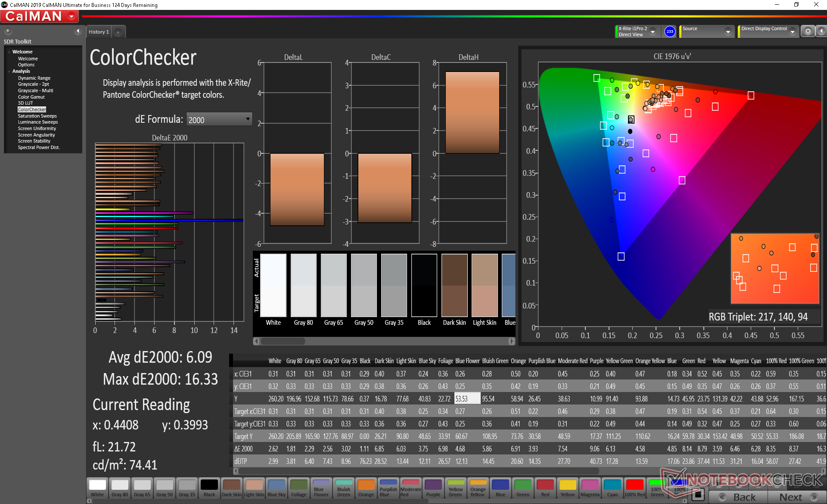Select the Orange color swatch

[366, 488]
